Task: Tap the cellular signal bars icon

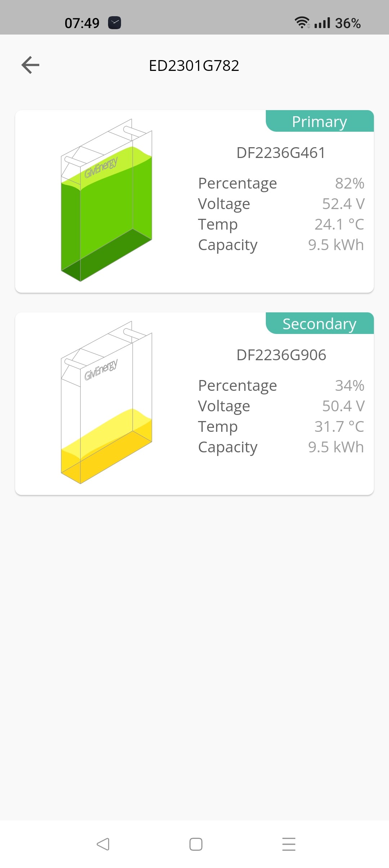Action: [322, 23]
